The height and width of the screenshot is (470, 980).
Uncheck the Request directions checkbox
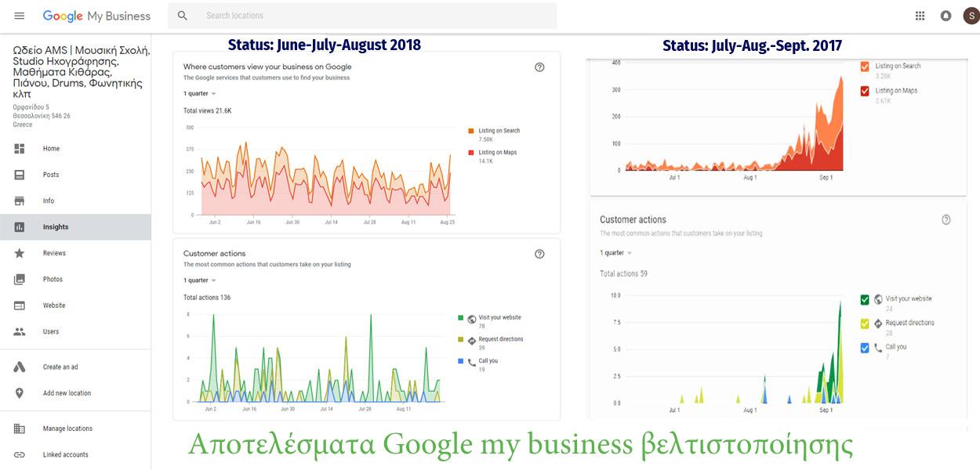[865, 324]
